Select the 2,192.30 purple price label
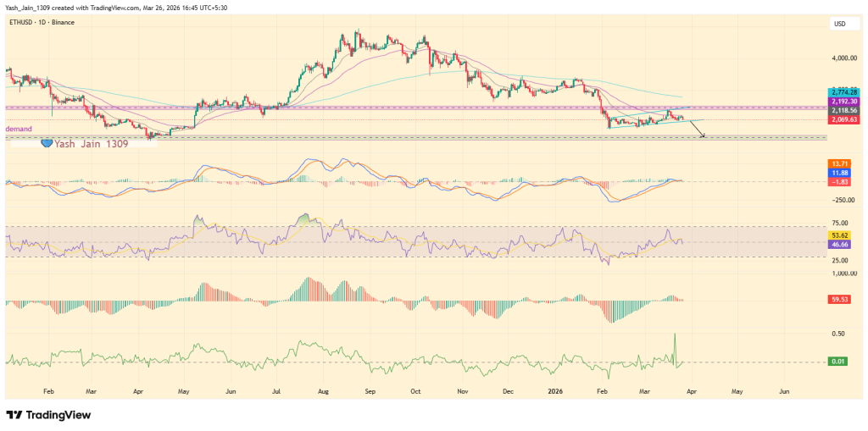This screenshot has height=431, width=868. (844, 101)
